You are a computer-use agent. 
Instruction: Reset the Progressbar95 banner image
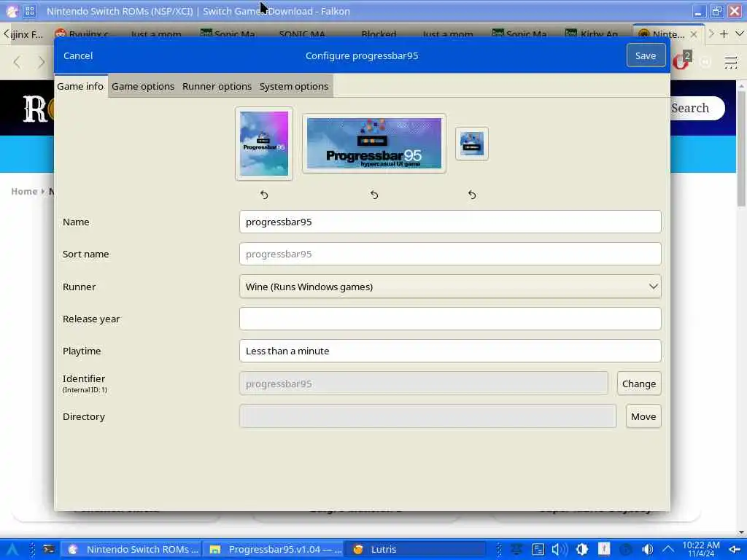pyautogui.click(x=374, y=195)
